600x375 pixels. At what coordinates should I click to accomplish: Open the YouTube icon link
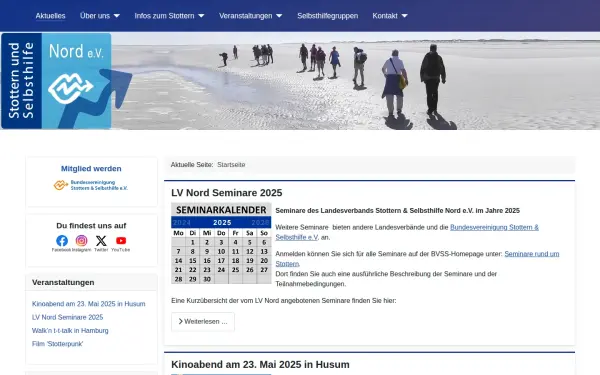121,241
